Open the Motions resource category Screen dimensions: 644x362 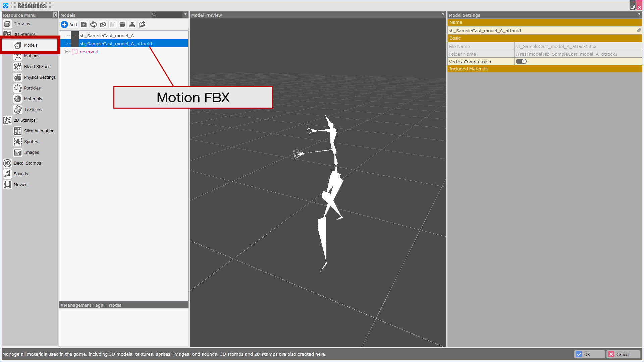point(32,56)
